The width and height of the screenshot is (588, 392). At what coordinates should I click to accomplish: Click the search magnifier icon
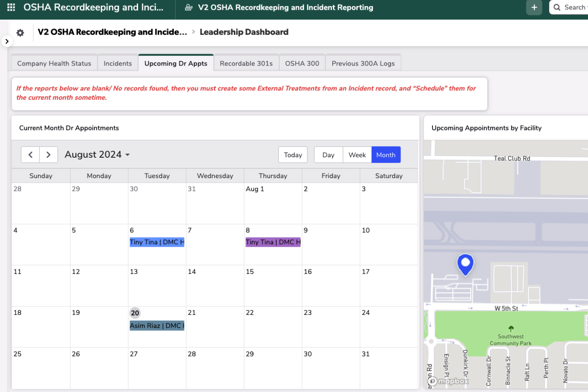click(557, 8)
